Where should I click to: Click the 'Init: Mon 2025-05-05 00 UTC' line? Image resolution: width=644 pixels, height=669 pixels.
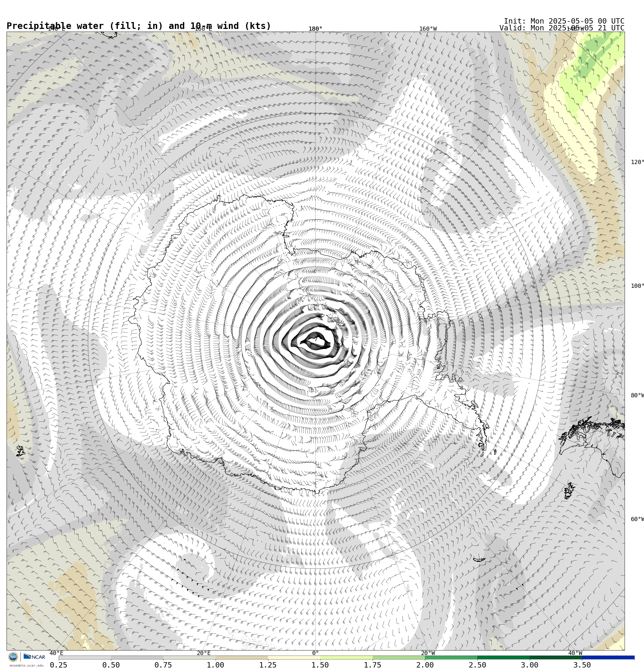564,21
